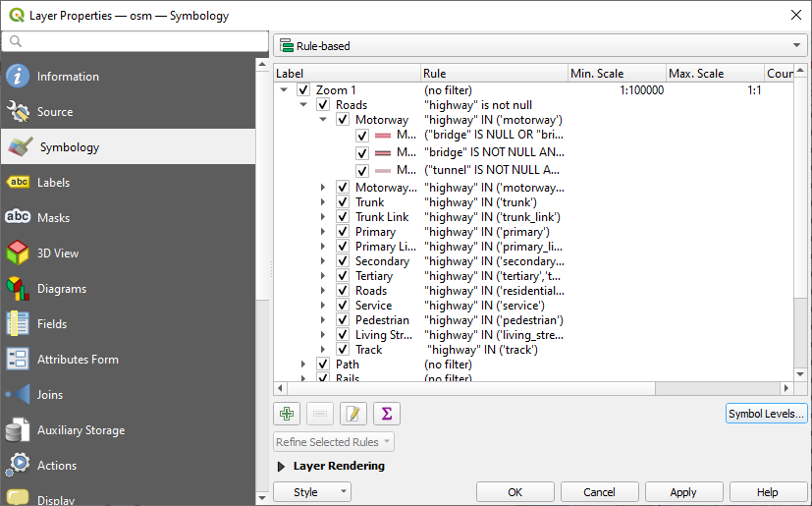Expand the Living Str... rule
Image resolution: width=812 pixels, height=506 pixels.
click(323, 335)
